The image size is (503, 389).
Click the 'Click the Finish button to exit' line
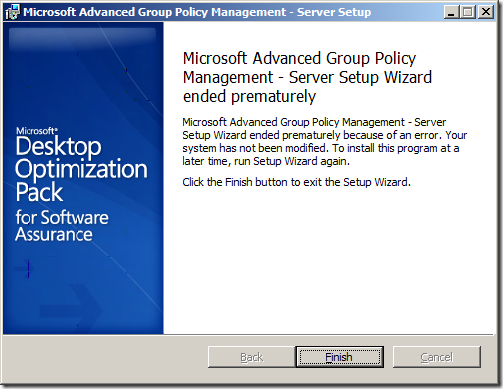click(296, 182)
